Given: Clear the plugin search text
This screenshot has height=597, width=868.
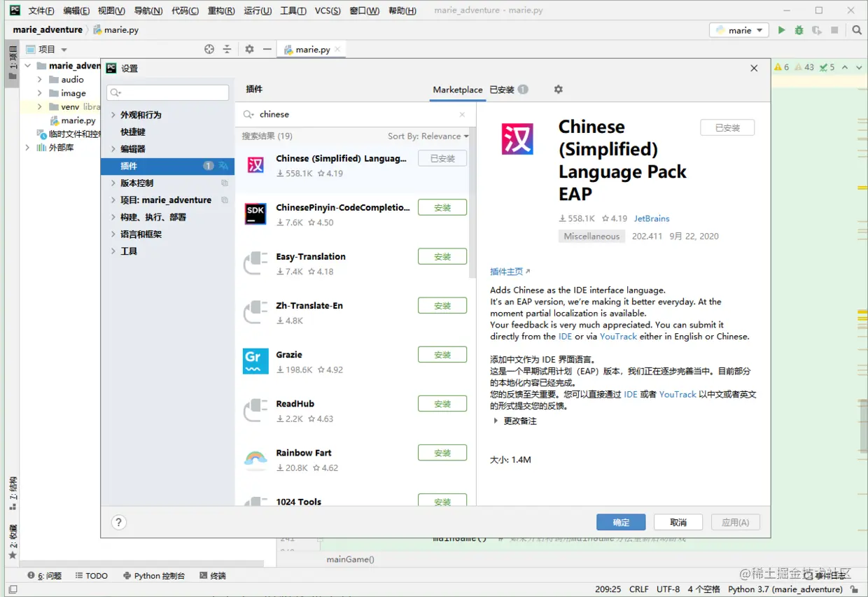Looking at the screenshot, I should [x=462, y=115].
